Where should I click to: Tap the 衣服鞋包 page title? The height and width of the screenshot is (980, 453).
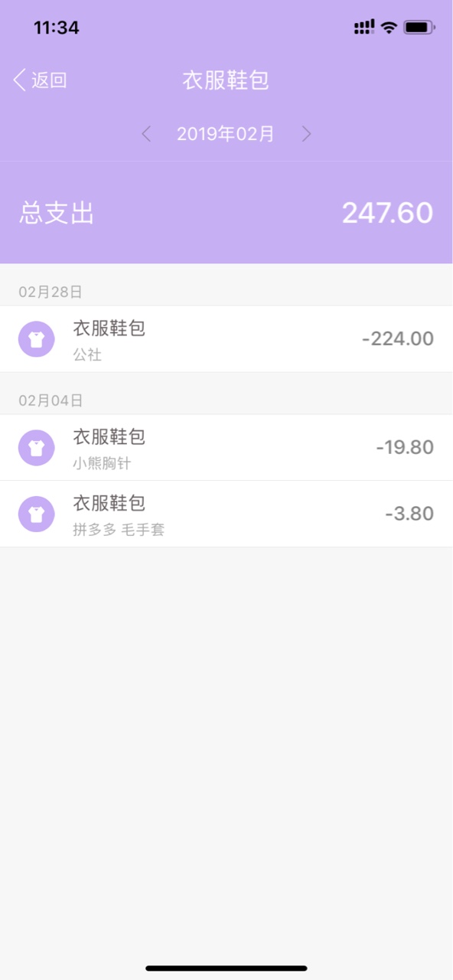click(226, 80)
